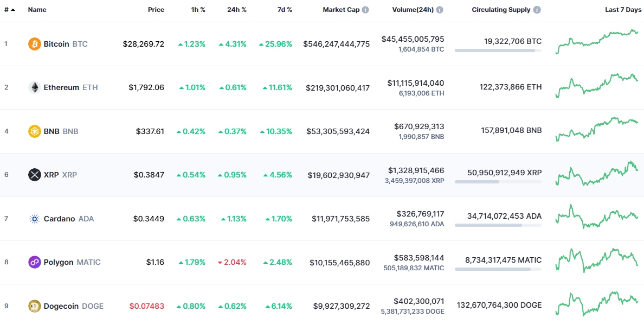Screen dimensions: 644x324
Task: Sort by Volume(24h) column header
Action: [x=413, y=10]
